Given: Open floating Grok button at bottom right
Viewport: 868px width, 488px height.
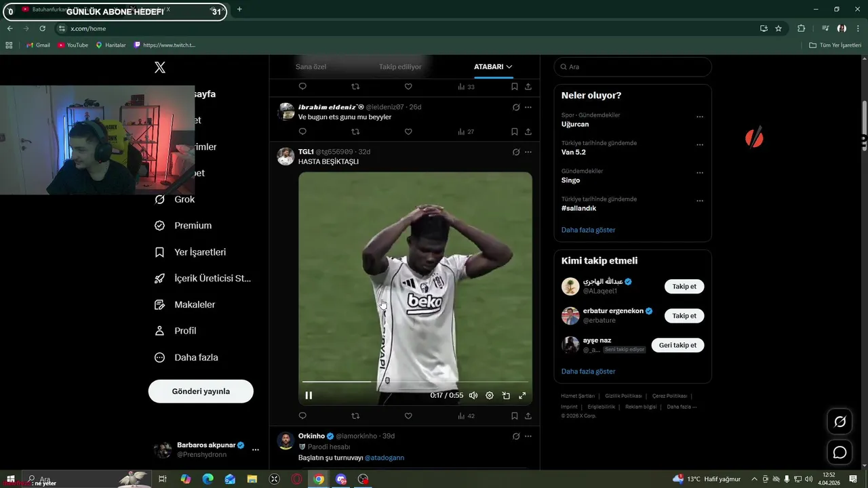Looking at the screenshot, I should pyautogui.click(x=840, y=422).
